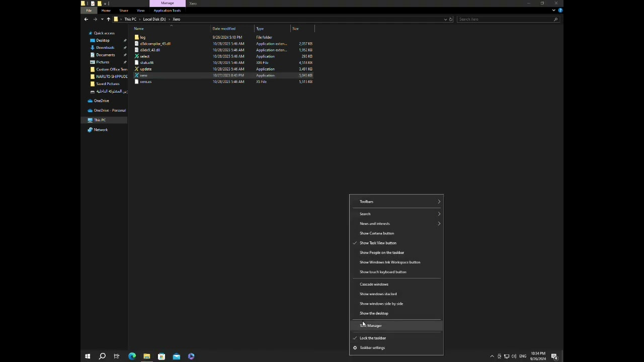Open the Mail app on taskbar
This screenshot has height=362, width=644.
pyautogui.click(x=176, y=356)
